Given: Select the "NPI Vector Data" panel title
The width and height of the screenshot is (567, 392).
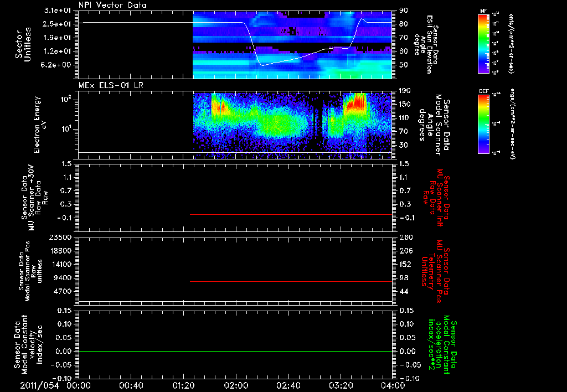Looking at the screenshot, I should (x=112, y=5).
